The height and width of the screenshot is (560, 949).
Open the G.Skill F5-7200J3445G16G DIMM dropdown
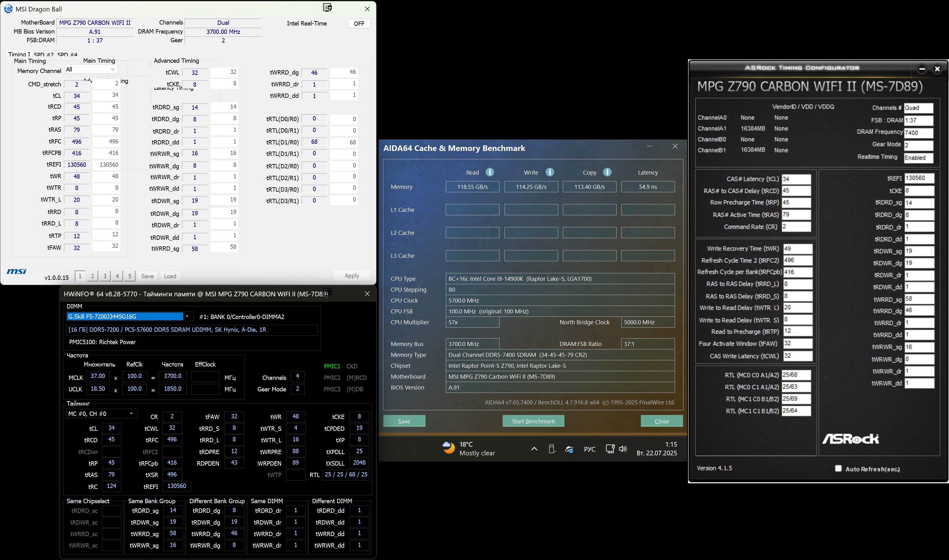pos(187,316)
